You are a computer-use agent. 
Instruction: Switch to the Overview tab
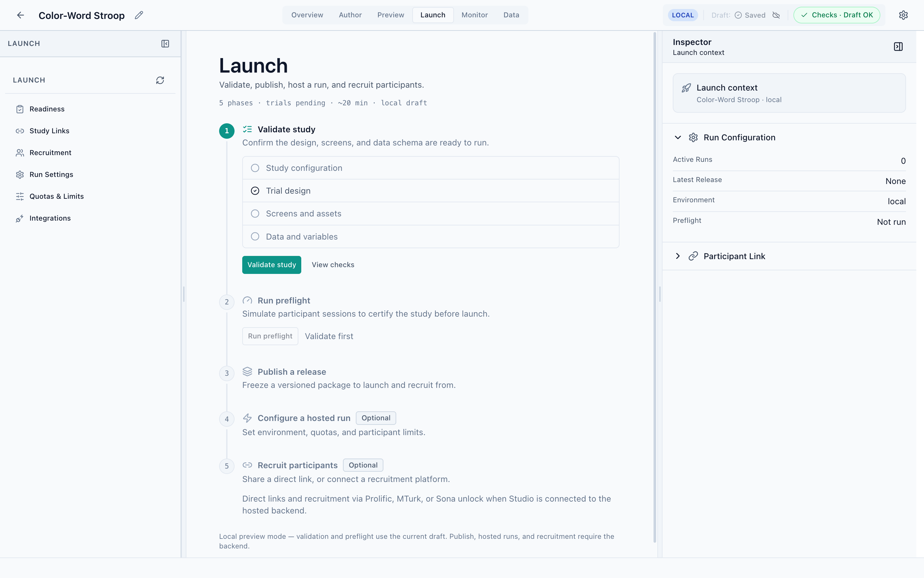[307, 15]
